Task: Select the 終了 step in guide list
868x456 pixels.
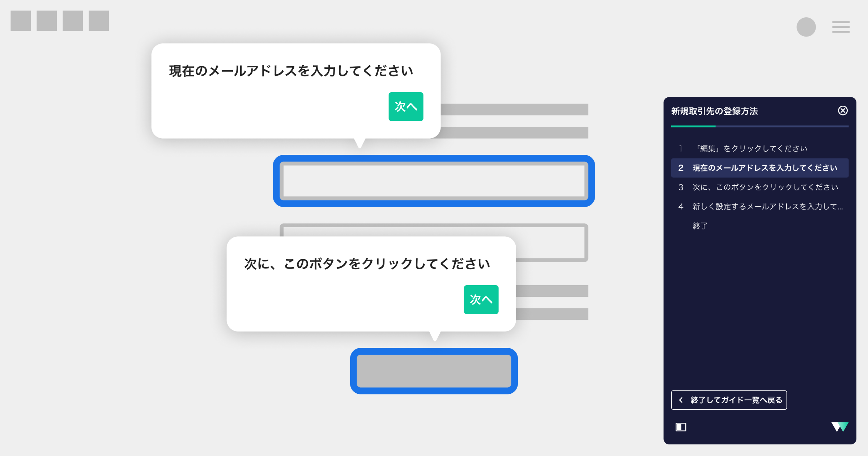Action: 700,226
